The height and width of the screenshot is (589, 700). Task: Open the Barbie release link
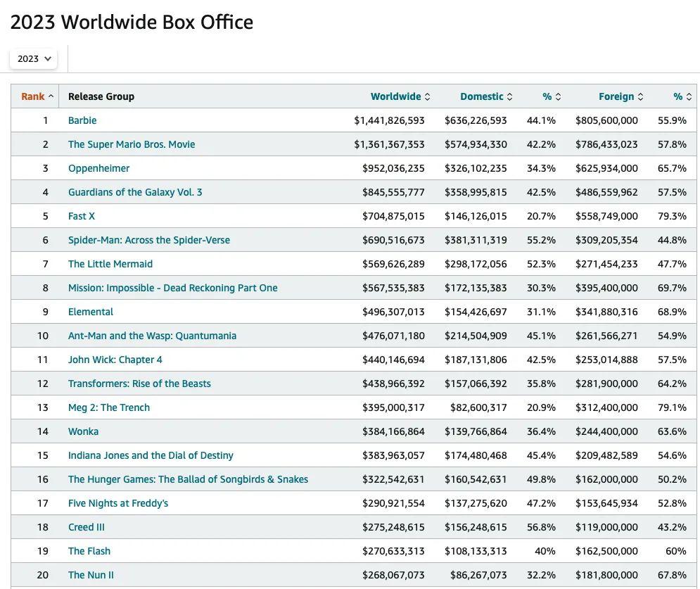tap(82, 120)
